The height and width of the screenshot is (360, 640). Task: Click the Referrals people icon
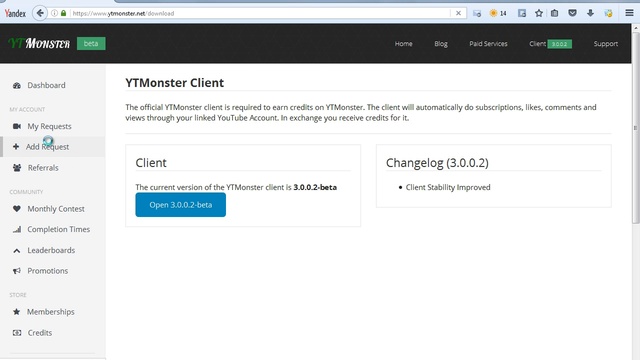point(17,168)
